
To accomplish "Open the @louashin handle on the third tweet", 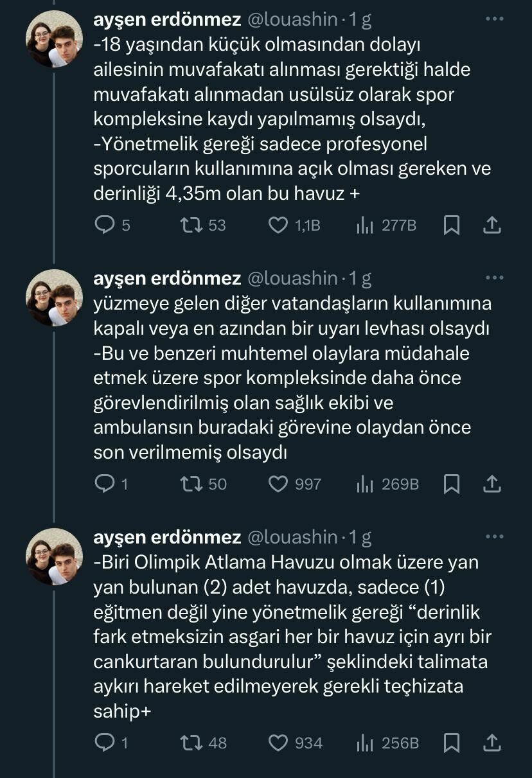I will pos(292,537).
